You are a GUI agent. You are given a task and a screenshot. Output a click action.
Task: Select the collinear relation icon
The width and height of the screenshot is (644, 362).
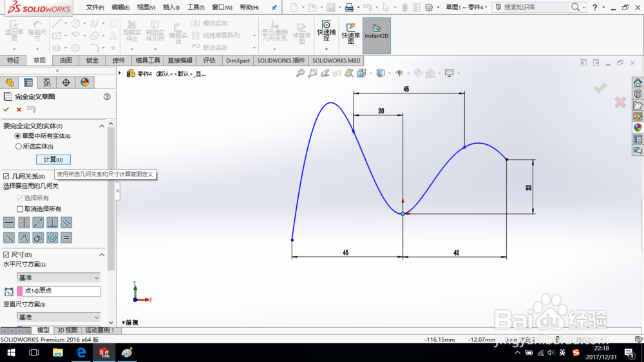tap(38, 223)
